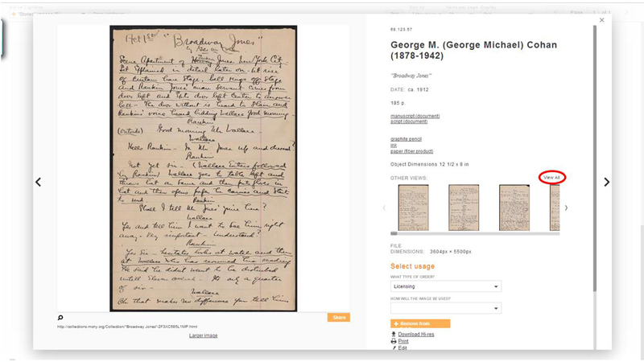Go to next image with right arrow
This screenshot has width=644, height=362.
pos(607,182)
